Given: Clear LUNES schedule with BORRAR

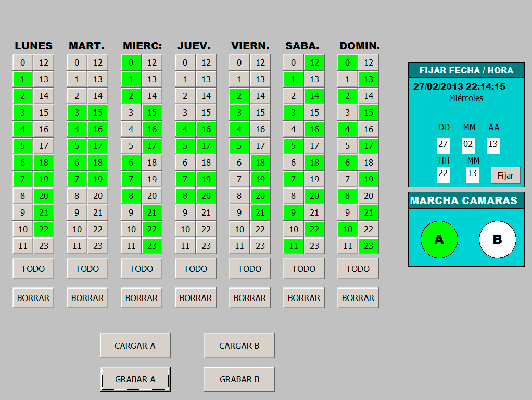Looking at the screenshot, I should pos(33,298).
